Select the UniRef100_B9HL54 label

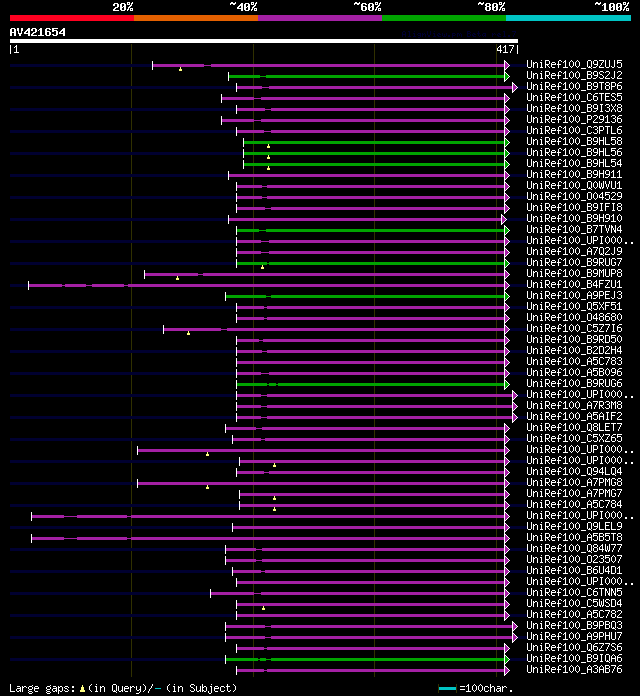click(x=574, y=163)
